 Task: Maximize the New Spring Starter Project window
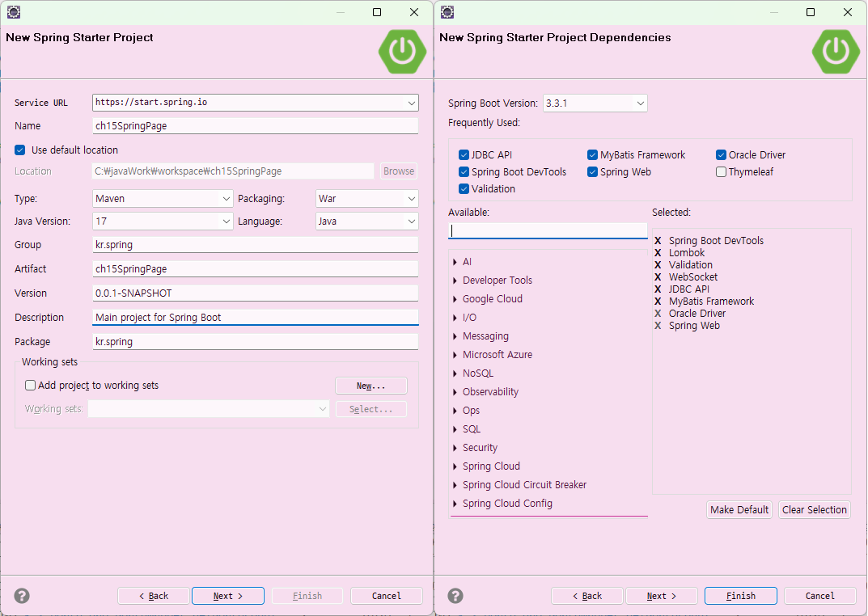(377, 12)
